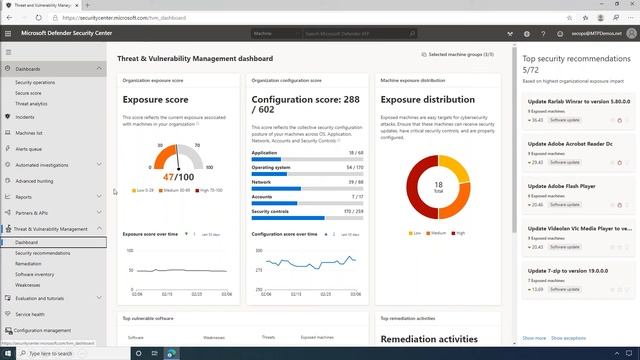
Task: Collapse the left sidebar using the top icon
Action: tap(8, 52)
